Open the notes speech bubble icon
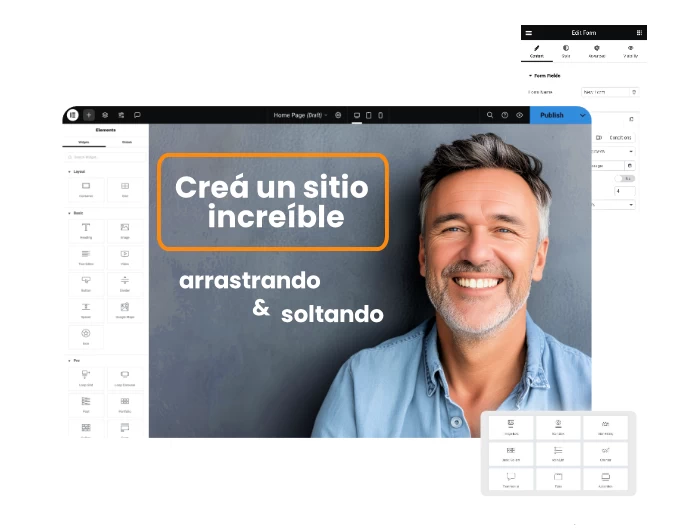The height and width of the screenshot is (530, 700). [137, 115]
